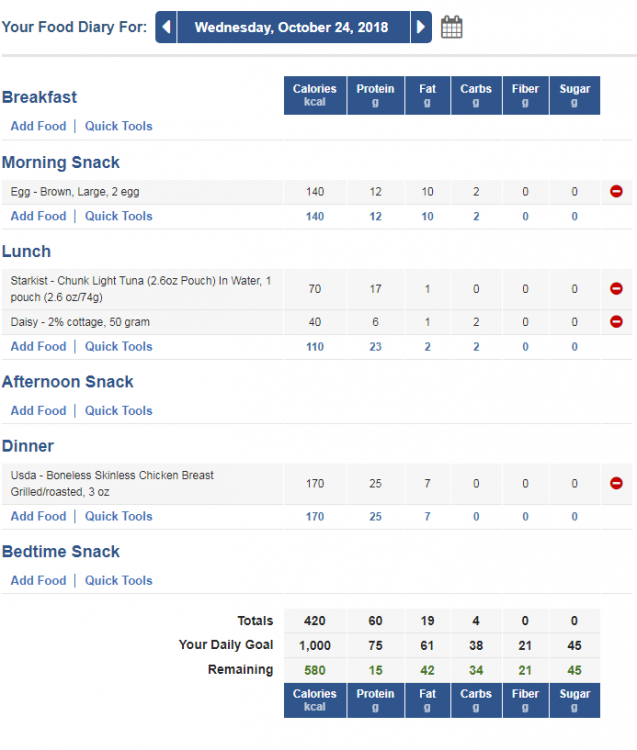
Task: Remove the Starkist Chunk Light Tuna entry
Action: click(616, 289)
